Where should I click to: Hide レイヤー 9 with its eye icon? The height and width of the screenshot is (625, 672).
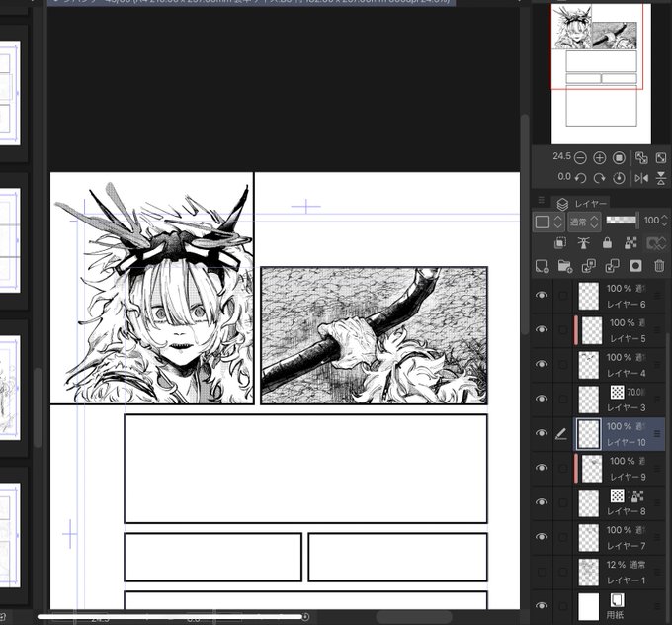542,468
